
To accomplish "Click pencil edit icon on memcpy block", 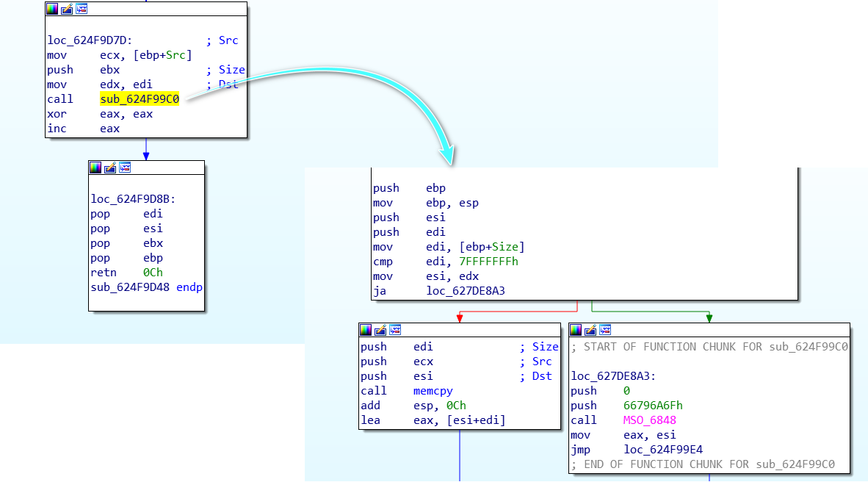I will pyautogui.click(x=380, y=330).
